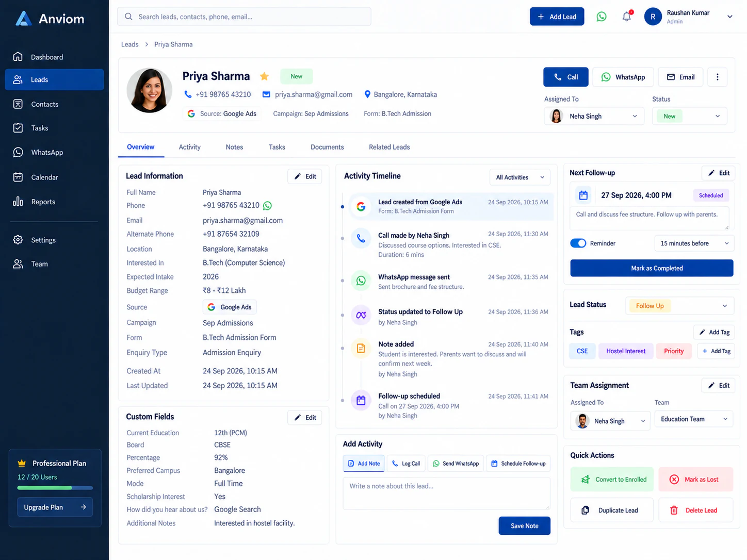Viewport: 747px width, 560px height.
Task: Click the Priority tag chip
Action: 674,351
